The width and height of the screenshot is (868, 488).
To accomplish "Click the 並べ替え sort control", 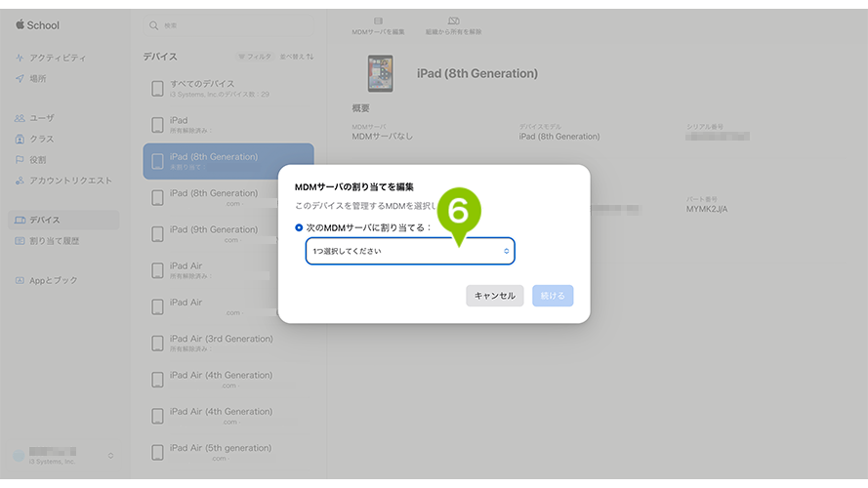I will coord(297,57).
